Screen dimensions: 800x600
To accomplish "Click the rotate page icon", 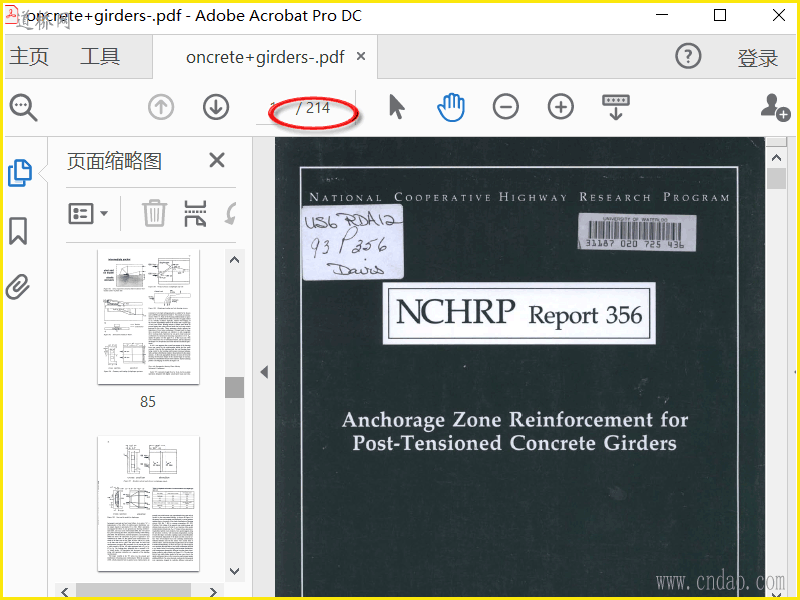I will pyautogui.click(x=231, y=213).
